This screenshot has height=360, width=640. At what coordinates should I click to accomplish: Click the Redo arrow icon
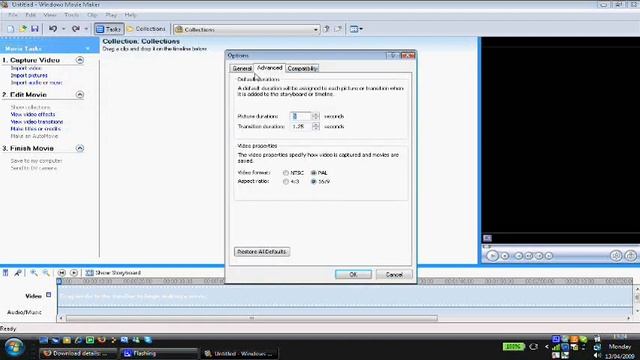pyautogui.click(x=76, y=29)
